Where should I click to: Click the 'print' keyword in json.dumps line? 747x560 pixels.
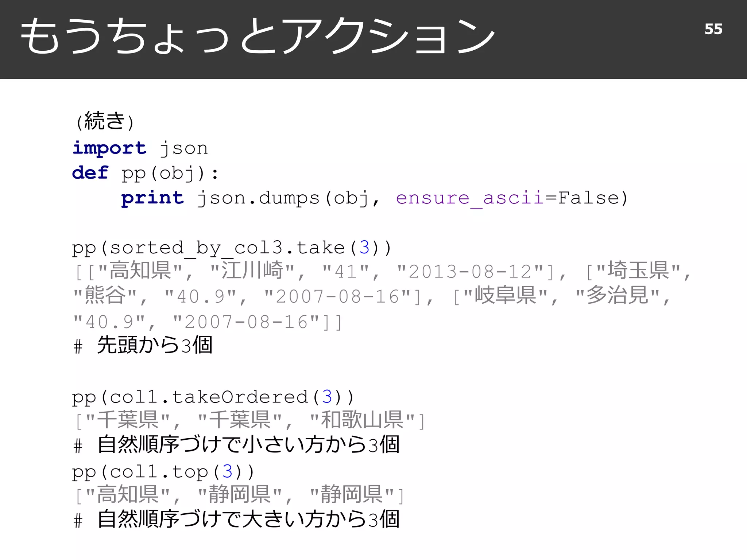click(x=152, y=198)
